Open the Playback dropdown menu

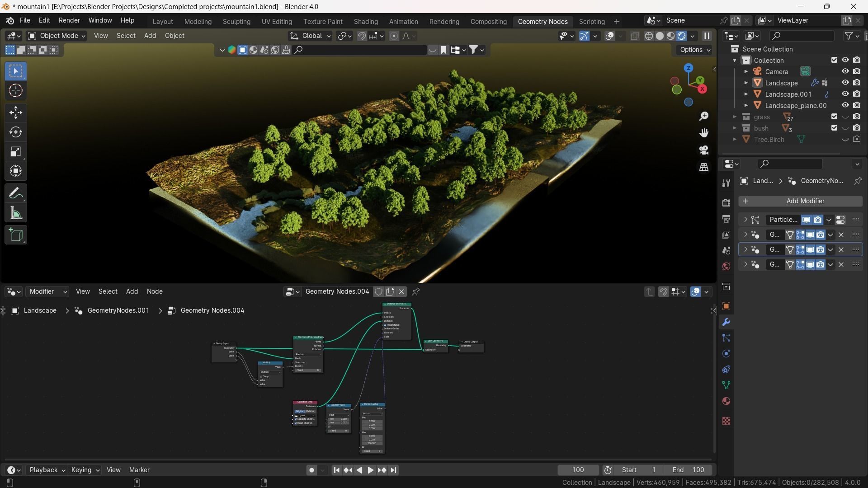pos(47,470)
